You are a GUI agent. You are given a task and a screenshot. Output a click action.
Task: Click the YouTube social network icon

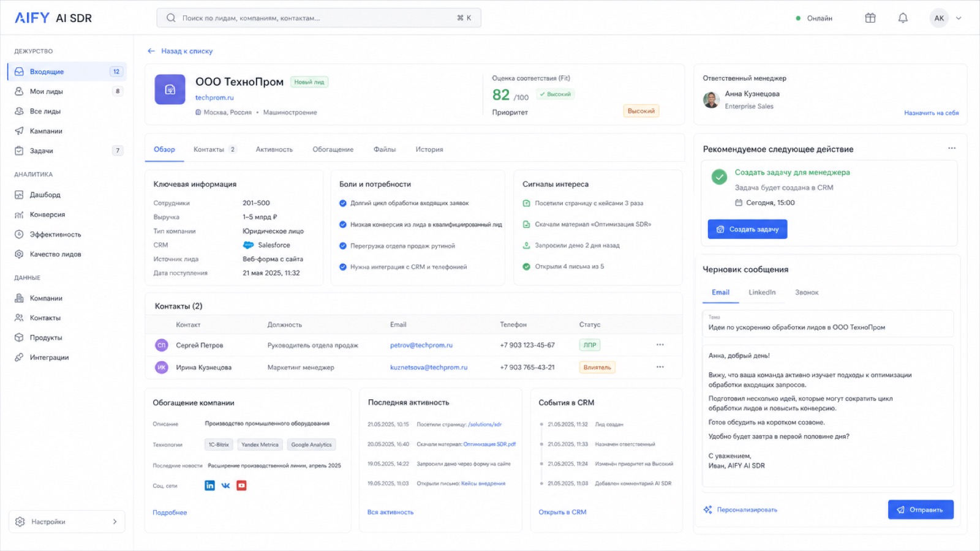[x=241, y=485]
